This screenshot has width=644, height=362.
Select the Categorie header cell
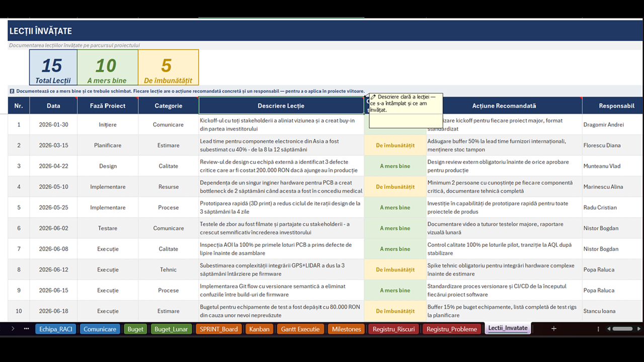click(169, 106)
